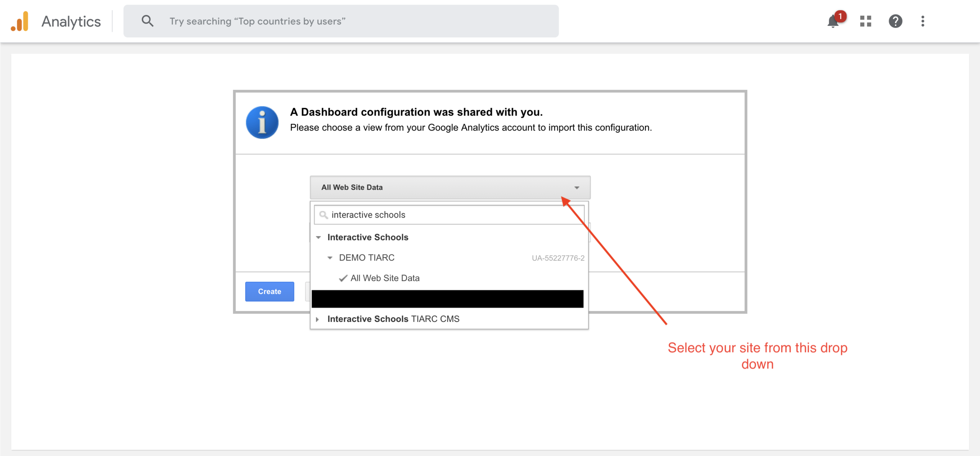Click the blacked-out dropdown entry
This screenshot has height=456, width=980.
point(447,299)
